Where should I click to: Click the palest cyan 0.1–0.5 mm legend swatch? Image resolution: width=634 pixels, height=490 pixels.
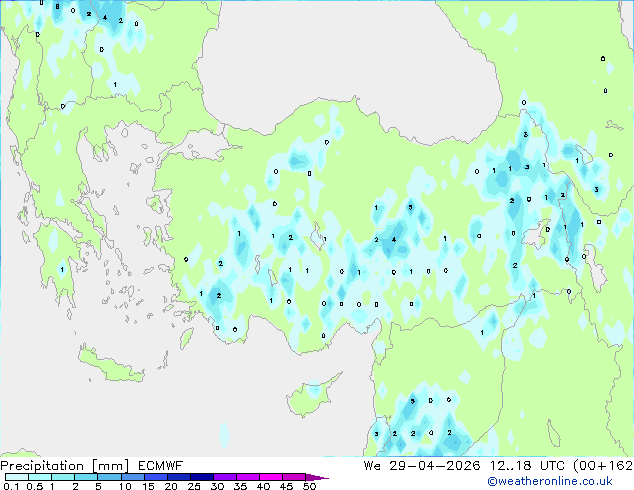[17, 477]
